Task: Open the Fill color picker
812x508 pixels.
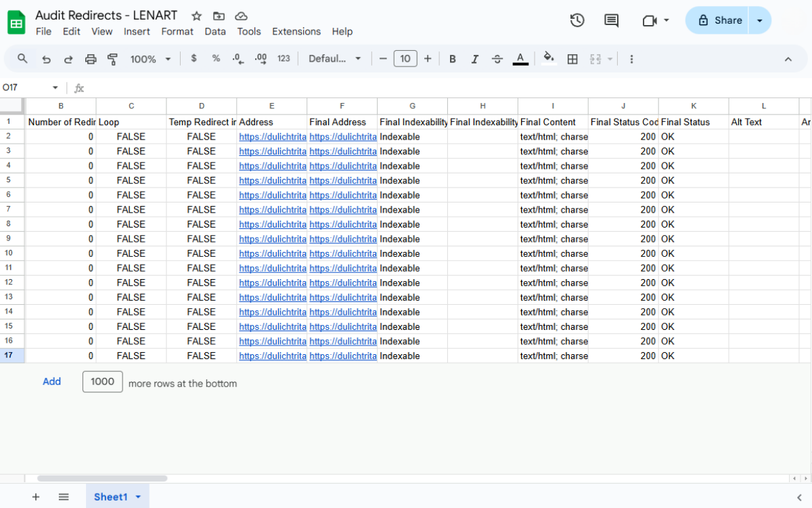Action: coord(549,59)
